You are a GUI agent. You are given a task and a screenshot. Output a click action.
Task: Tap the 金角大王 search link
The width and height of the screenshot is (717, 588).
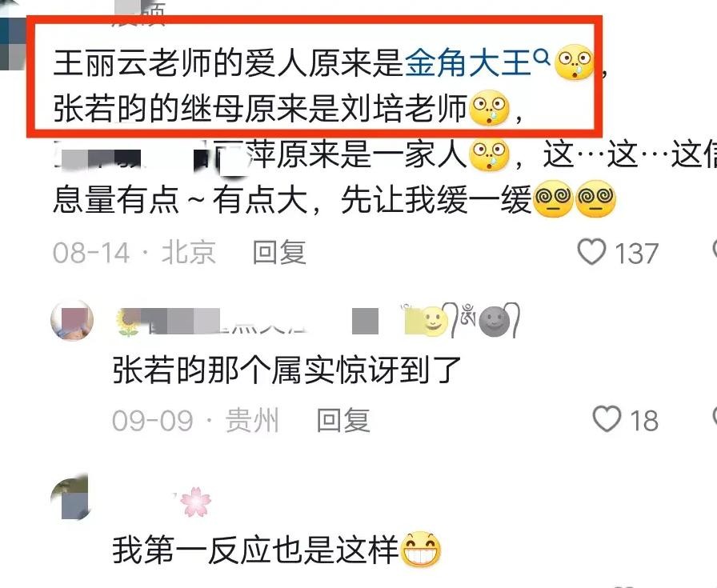pos(468,62)
